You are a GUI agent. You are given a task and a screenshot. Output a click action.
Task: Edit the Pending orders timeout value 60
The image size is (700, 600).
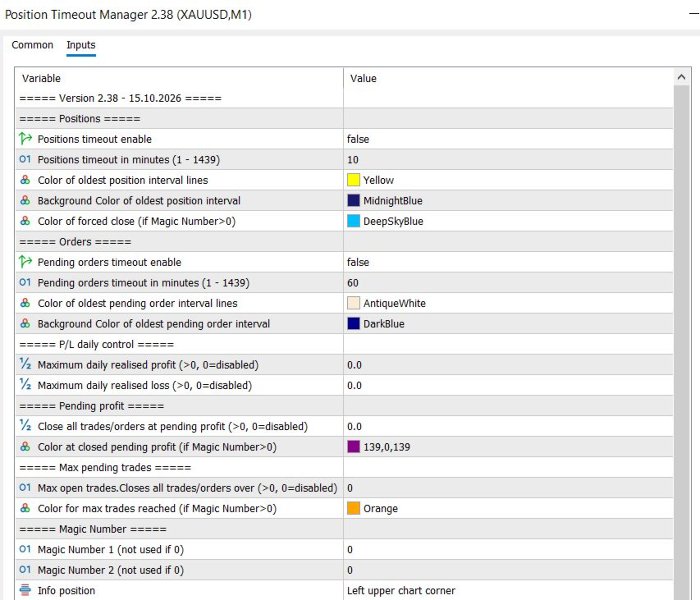click(508, 283)
